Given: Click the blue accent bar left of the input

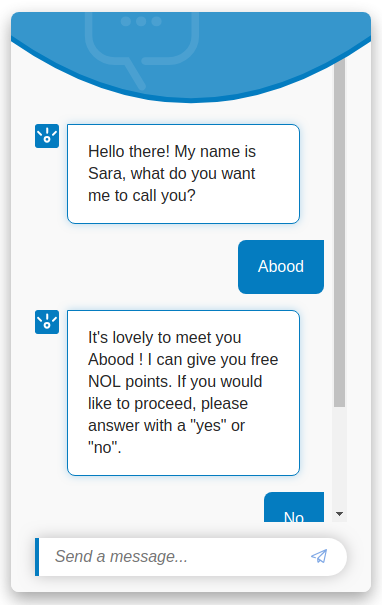Looking at the screenshot, I should click(37, 557).
